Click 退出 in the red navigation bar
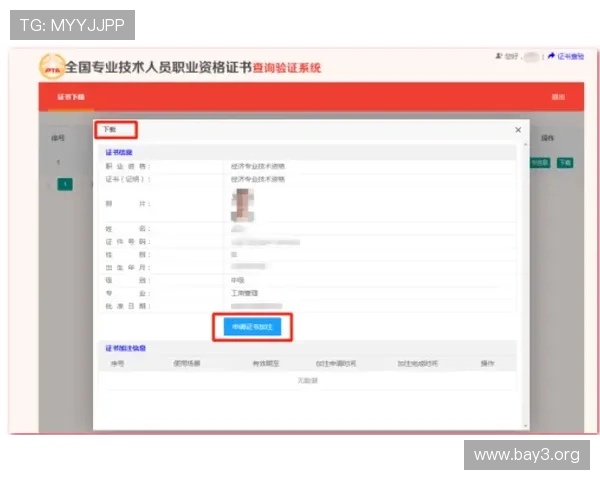This screenshot has height=480, width=600. coord(558,97)
